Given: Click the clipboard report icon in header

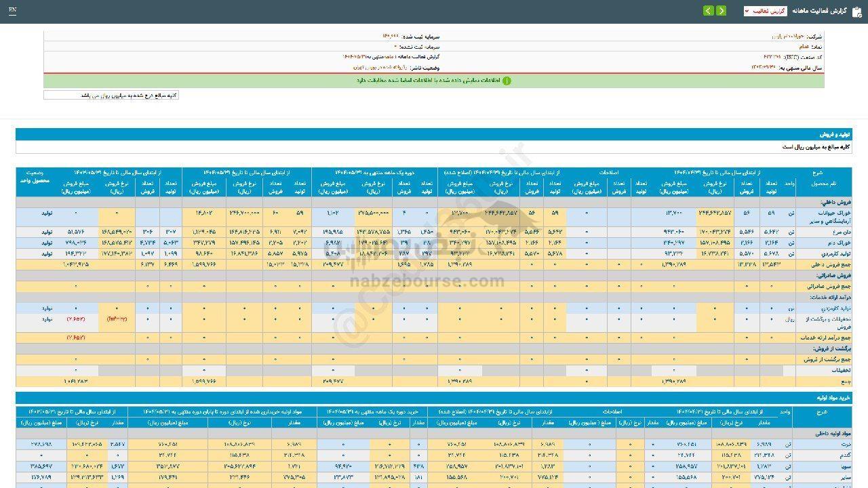Looking at the screenshot, I should click(x=856, y=11).
